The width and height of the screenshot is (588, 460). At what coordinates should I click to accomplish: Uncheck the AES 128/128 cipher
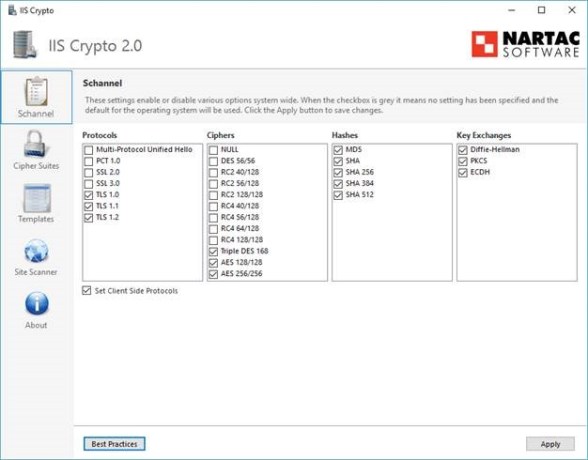(x=213, y=263)
